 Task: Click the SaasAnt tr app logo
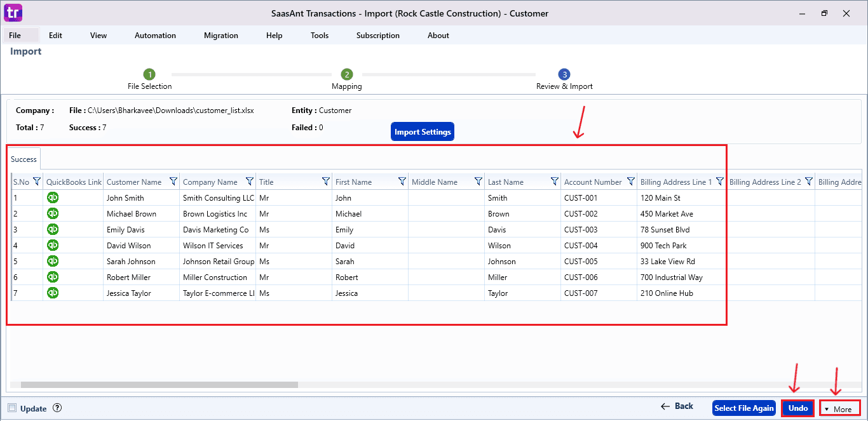(13, 13)
